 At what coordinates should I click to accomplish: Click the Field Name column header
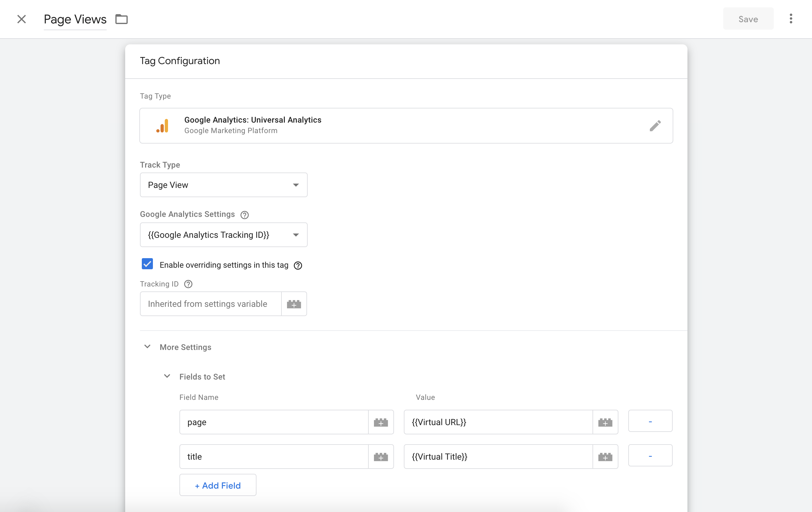coord(199,397)
